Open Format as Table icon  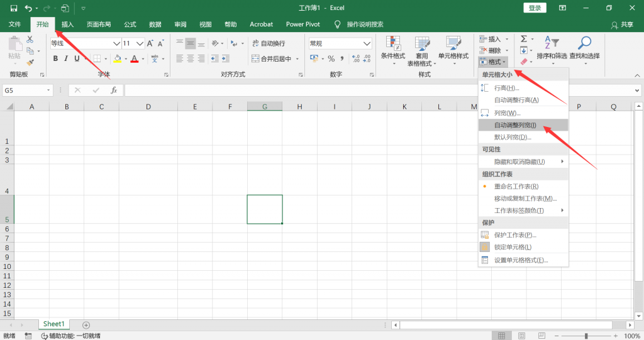pos(422,43)
